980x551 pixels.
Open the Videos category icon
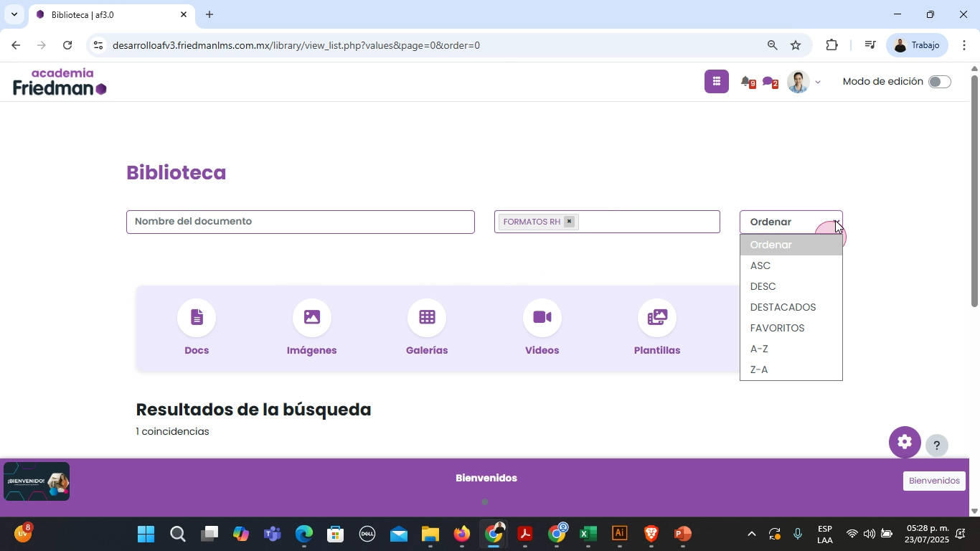point(542,318)
